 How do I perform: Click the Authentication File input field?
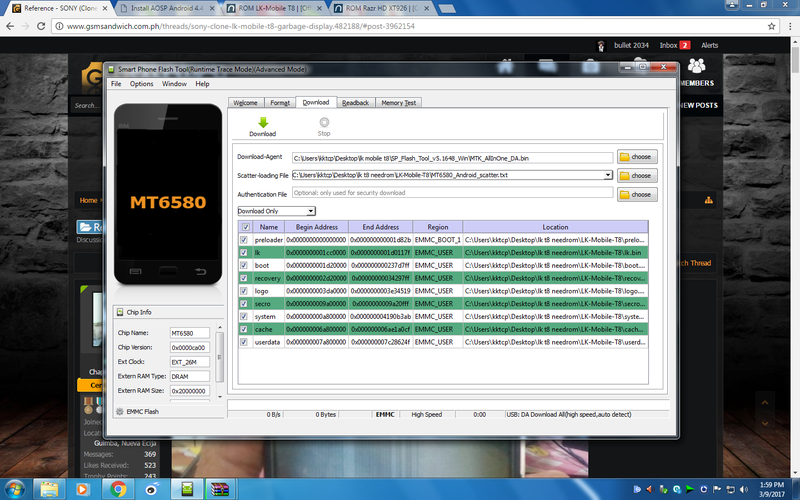click(x=452, y=193)
